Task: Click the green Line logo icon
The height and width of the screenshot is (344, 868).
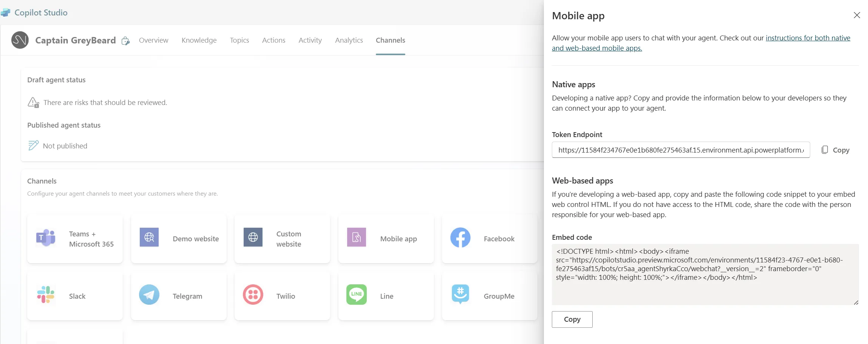Action: (357, 295)
